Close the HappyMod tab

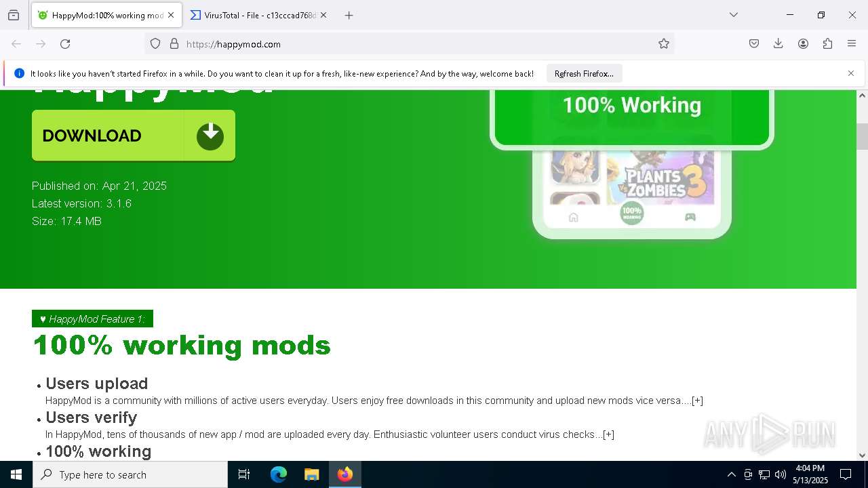(x=171, y=15)
